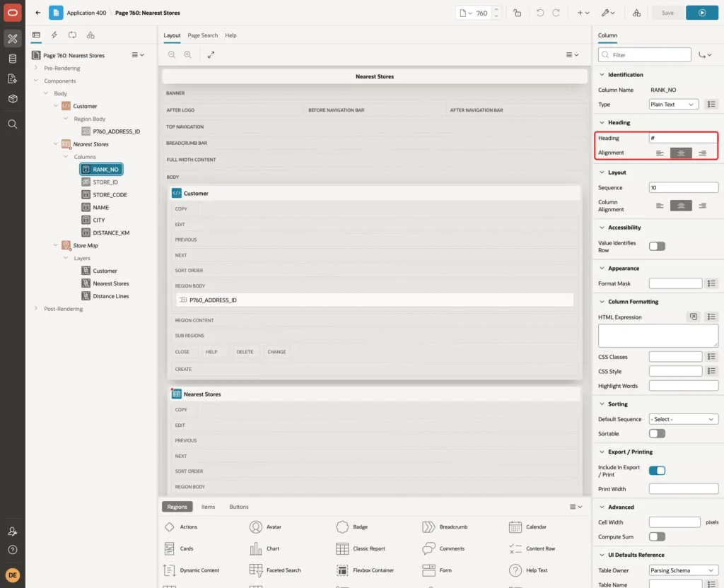Switch to the Page Search tab
The width and height of the screenshot is (724, 588).
pyautogui.click(x=202, y=35)
